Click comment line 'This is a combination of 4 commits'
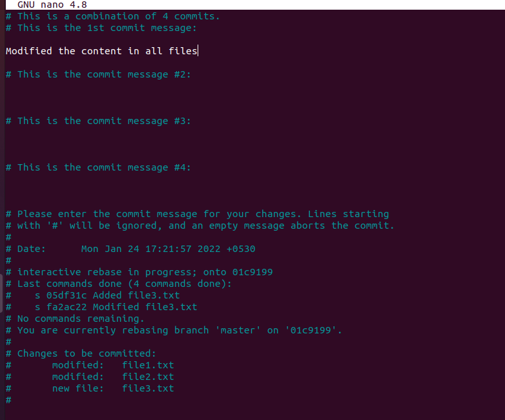Image resolution: width=505 pixels, height=420 pixels. point(113,16)
